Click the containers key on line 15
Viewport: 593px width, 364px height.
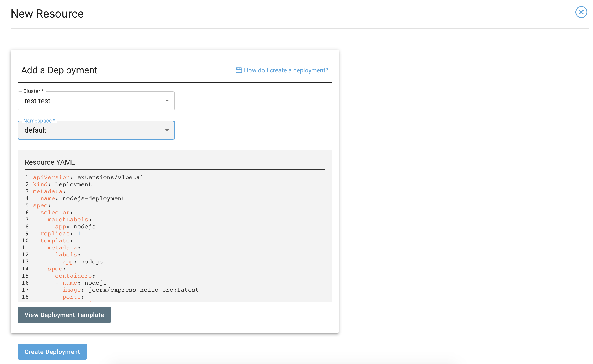tap(73, 276)
